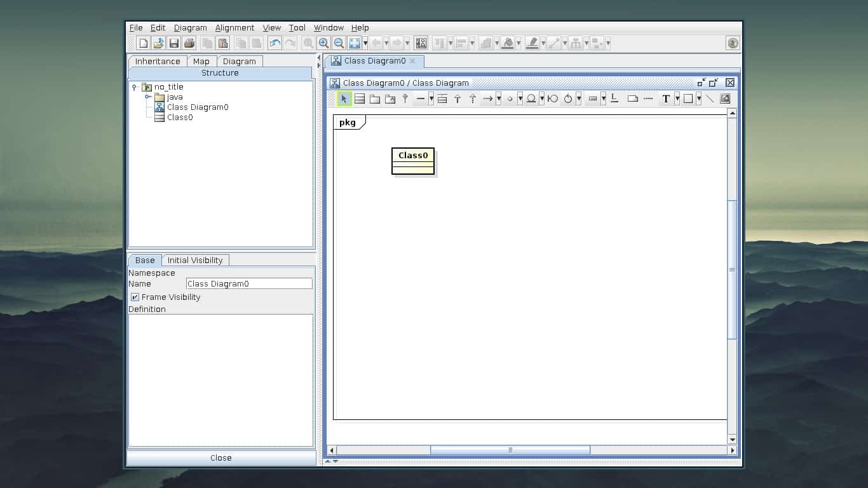The height and width of the screenshot is (488, 868).
Task: Open the Window menu
Action: click(329, 28)
